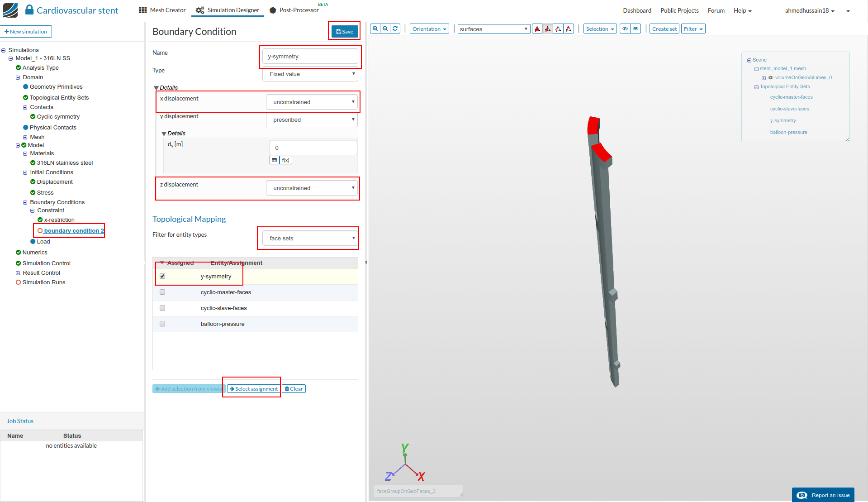The image size is (868, 502).
Task: Click the zoom-in magnifier icon in the viewer toolbar
Action: coord(375,29)
